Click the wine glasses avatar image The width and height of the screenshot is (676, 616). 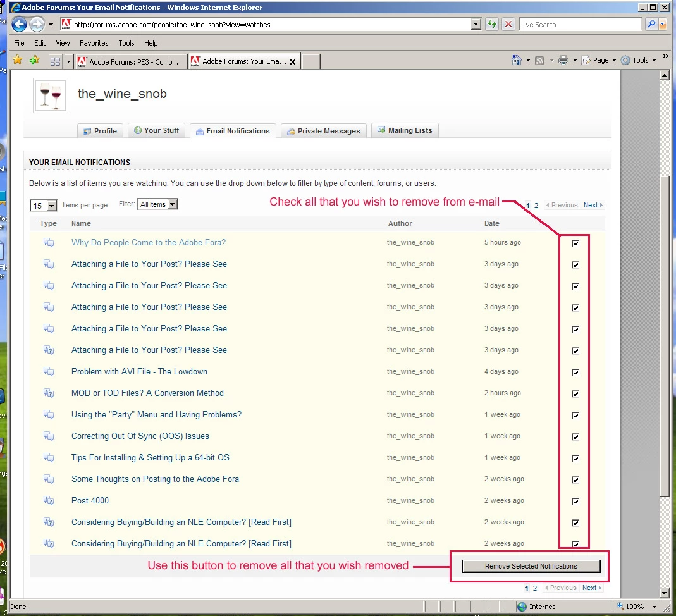click(x=51, y=95)
